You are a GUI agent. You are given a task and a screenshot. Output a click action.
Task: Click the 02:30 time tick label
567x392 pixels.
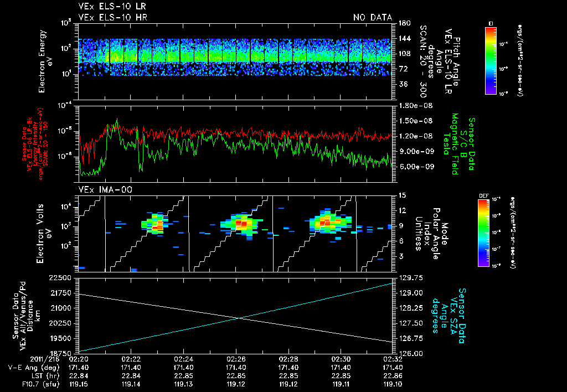pos(341,359)
